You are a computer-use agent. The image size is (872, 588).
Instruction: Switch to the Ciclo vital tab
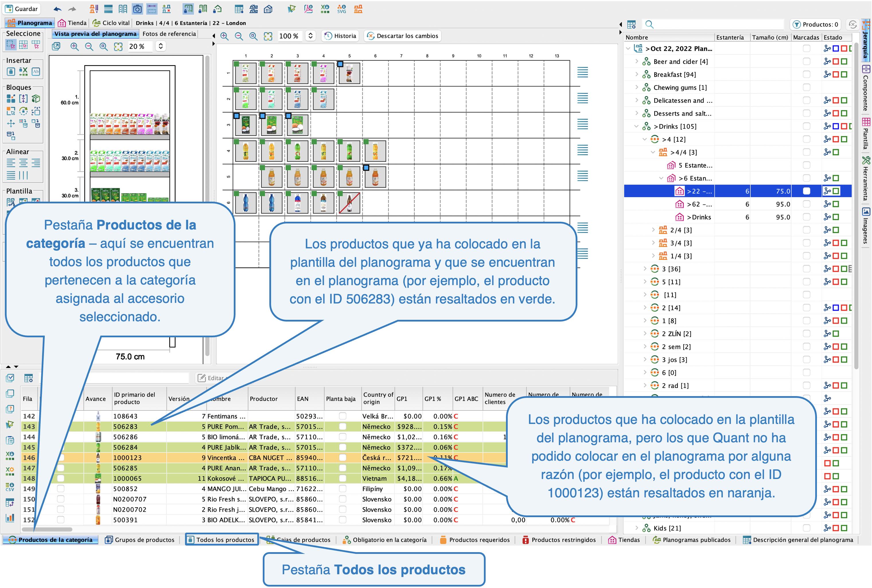(x=111, y=23)
